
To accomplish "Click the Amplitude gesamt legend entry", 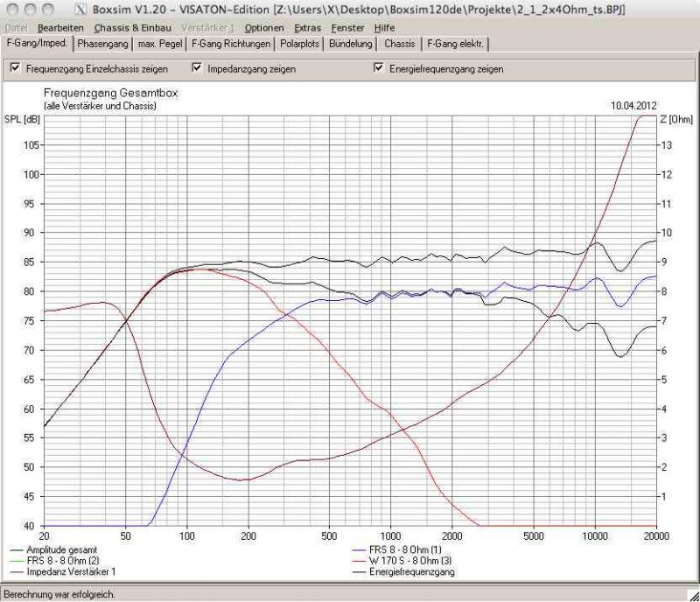I will [x=53, y=549].
